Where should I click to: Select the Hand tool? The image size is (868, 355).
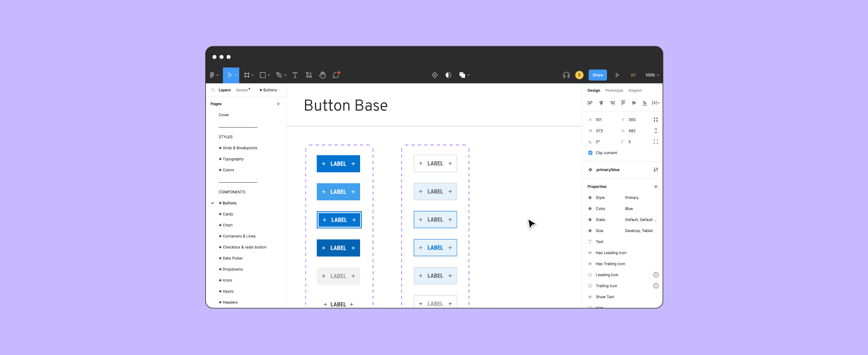pos(322,75)
